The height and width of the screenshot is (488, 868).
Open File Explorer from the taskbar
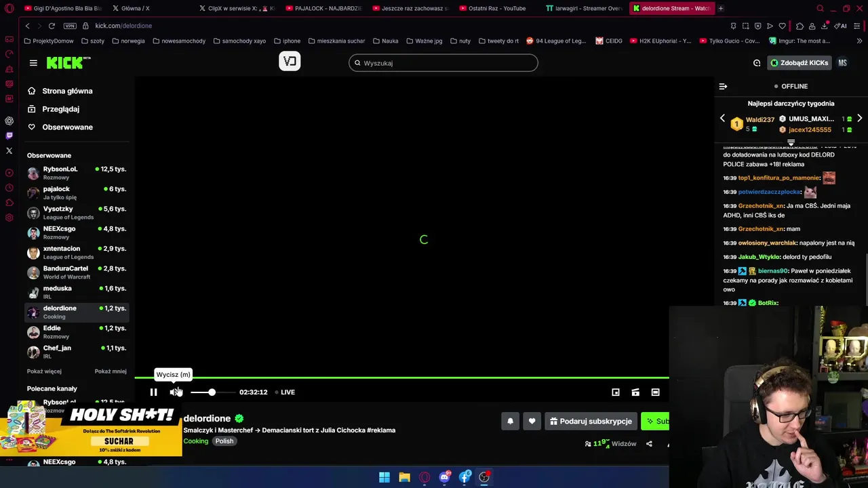404,477
